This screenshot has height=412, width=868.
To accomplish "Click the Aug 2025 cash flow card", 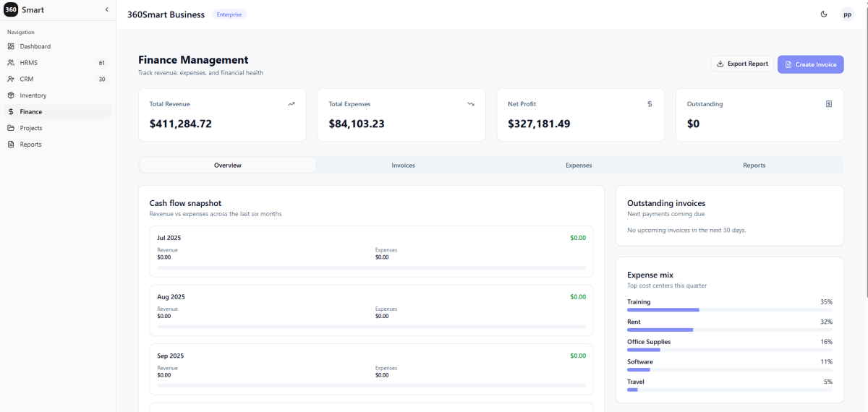I will tap(371, 310).
